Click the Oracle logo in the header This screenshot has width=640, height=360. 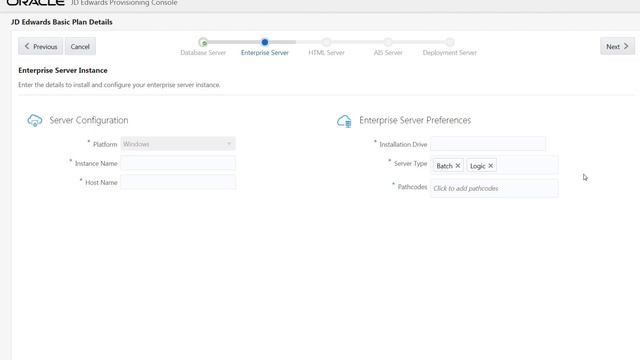(36, 2)
